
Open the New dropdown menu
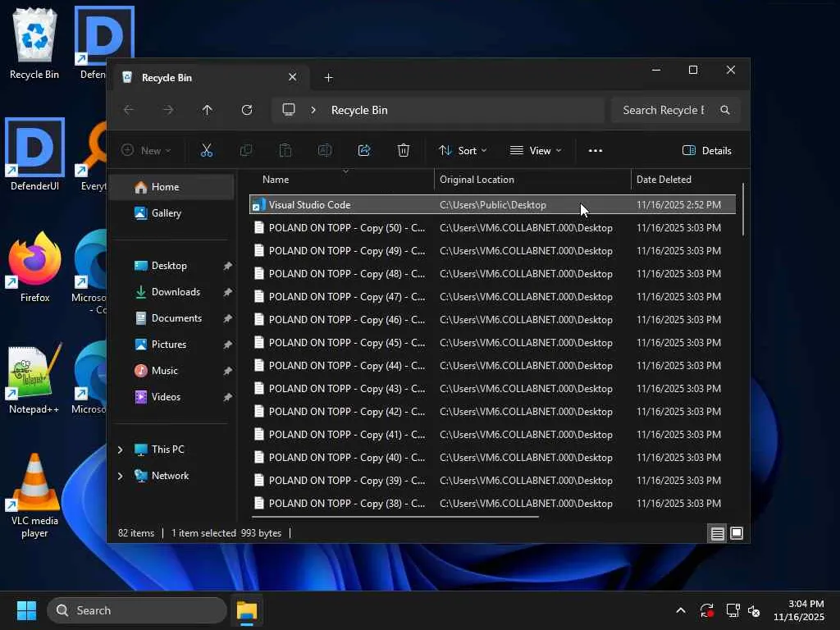click(x=146, y=151)
